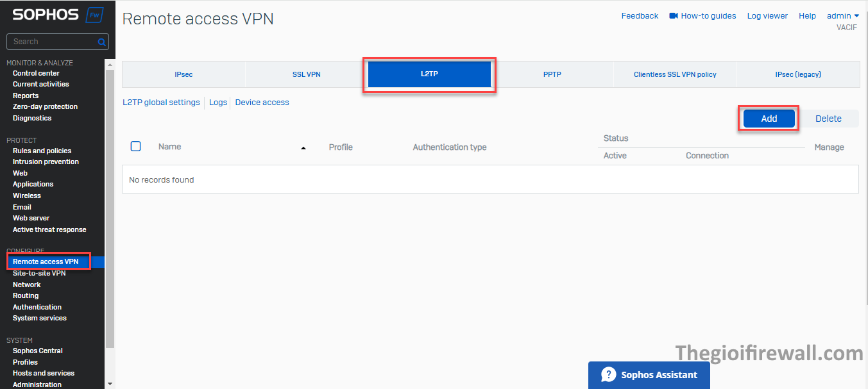Navigate to Site-to-site VPN in sidebar
The image size is (868, 389).
39,273
